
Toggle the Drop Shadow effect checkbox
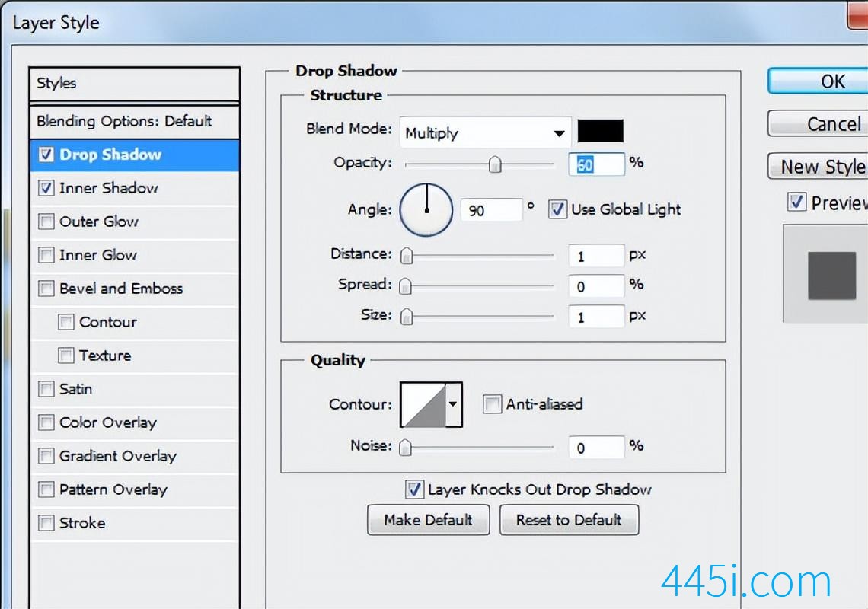[46, 155]
